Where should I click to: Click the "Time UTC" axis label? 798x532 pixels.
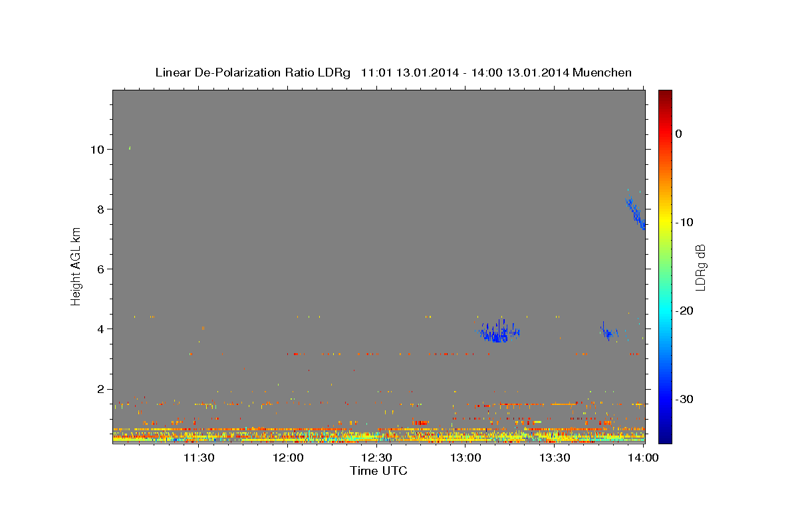(378, 471)
